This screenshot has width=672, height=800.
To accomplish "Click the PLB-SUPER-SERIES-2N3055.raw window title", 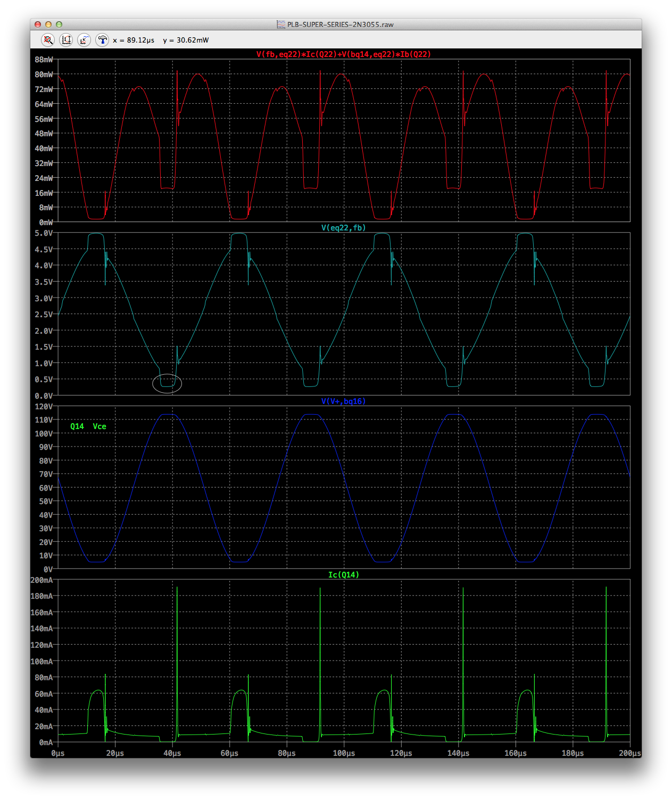I will (341, 24).
